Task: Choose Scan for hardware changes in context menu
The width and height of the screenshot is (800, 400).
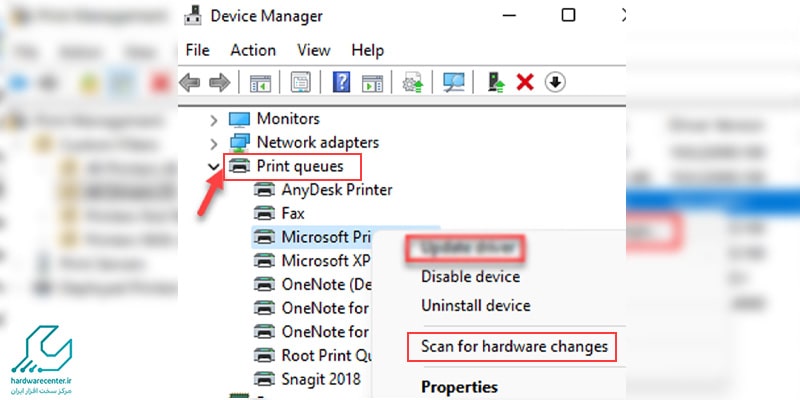Action: pos(514,347)
